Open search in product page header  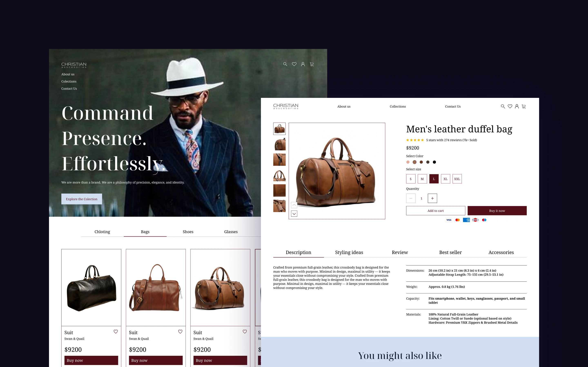(503, 106)
